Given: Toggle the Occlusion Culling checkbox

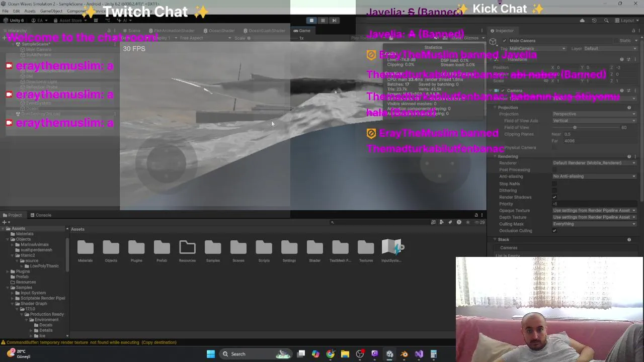Looking at the screenshot, I should click(x=554, y=231).
